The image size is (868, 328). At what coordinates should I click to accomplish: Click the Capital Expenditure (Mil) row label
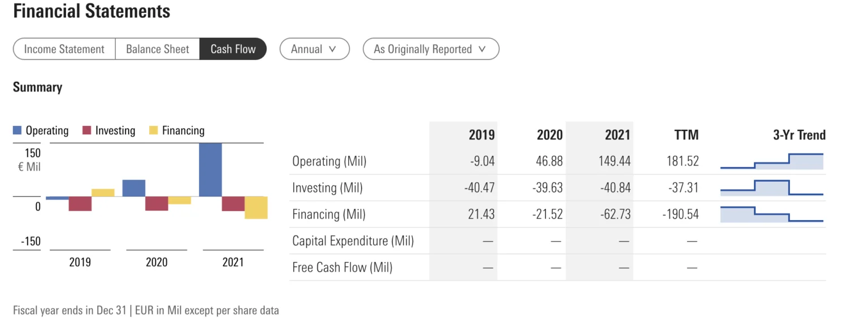[x=353, y=241]
